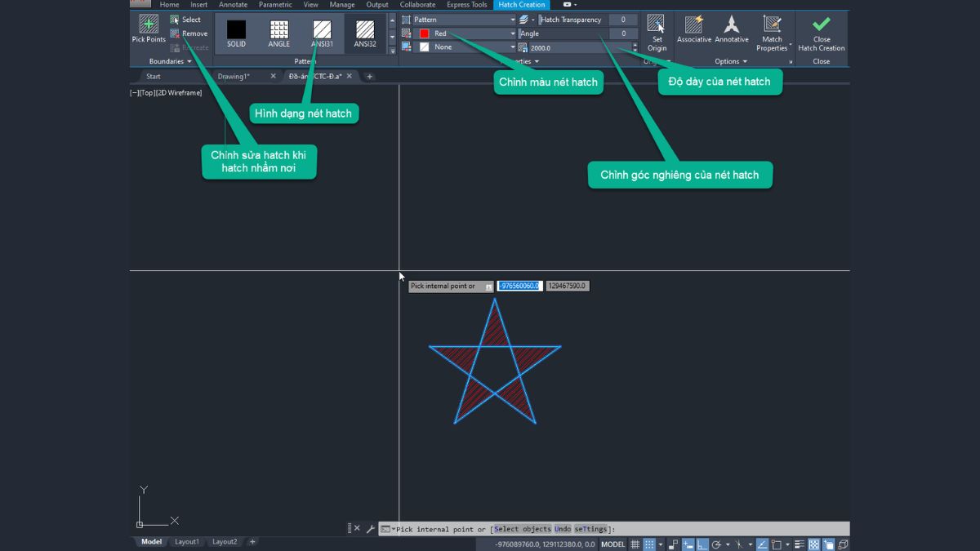Open the hatch color dropdown showing Red
Image resolution: width=980 pixels, height=551 pixels.
tap(512, 33)
